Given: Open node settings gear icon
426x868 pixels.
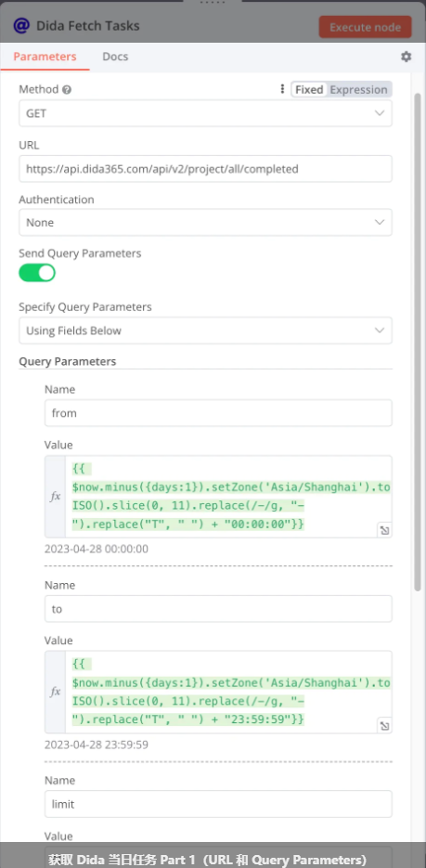Looking at the screenshot, I should 407,57.
